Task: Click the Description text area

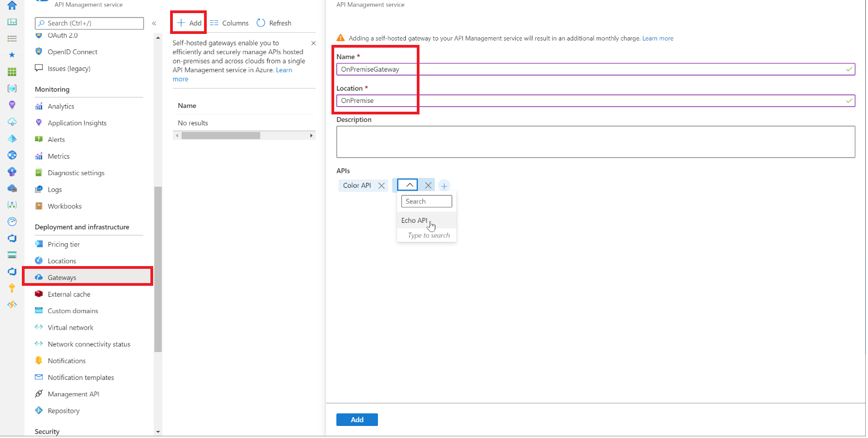Action: 595,142
